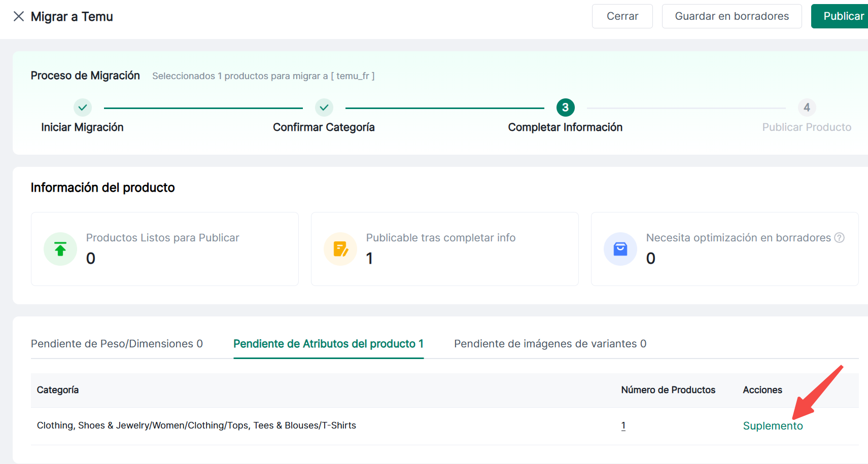Open the Suplemento action link
868x464 pixels.
point(773,426)
